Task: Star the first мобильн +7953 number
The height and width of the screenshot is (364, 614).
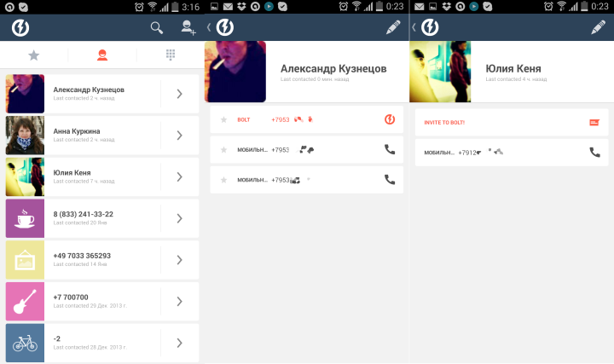Action: pyautogui.click(x=223, y=150)
